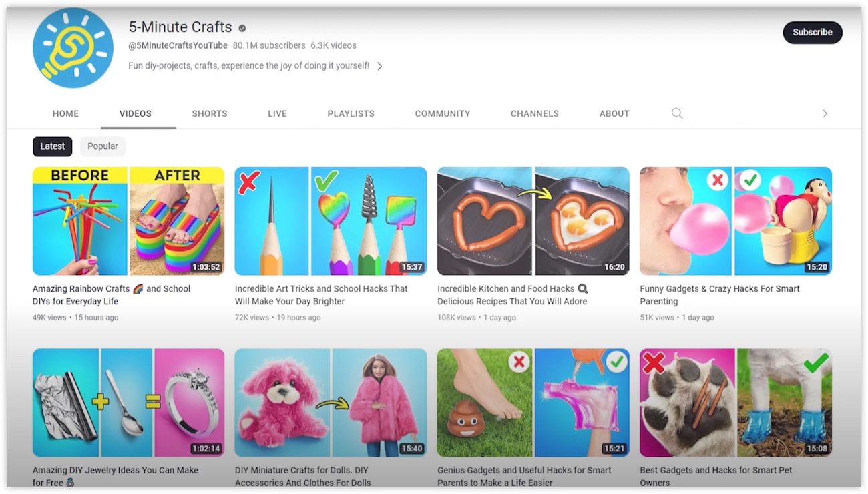Click the 1:03:52 duration badge
Viewport: 868px width, 494px height.
click(x=206, y=267)
